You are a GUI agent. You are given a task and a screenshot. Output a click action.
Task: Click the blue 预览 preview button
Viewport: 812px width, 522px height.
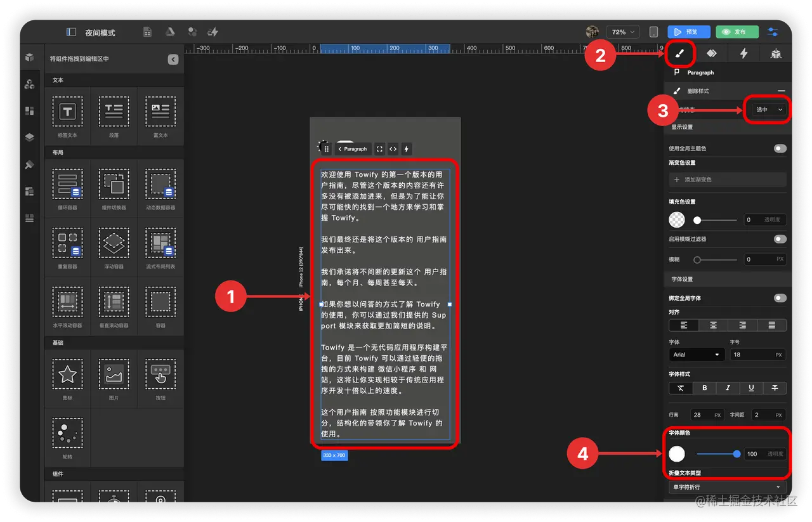(688, 32)
